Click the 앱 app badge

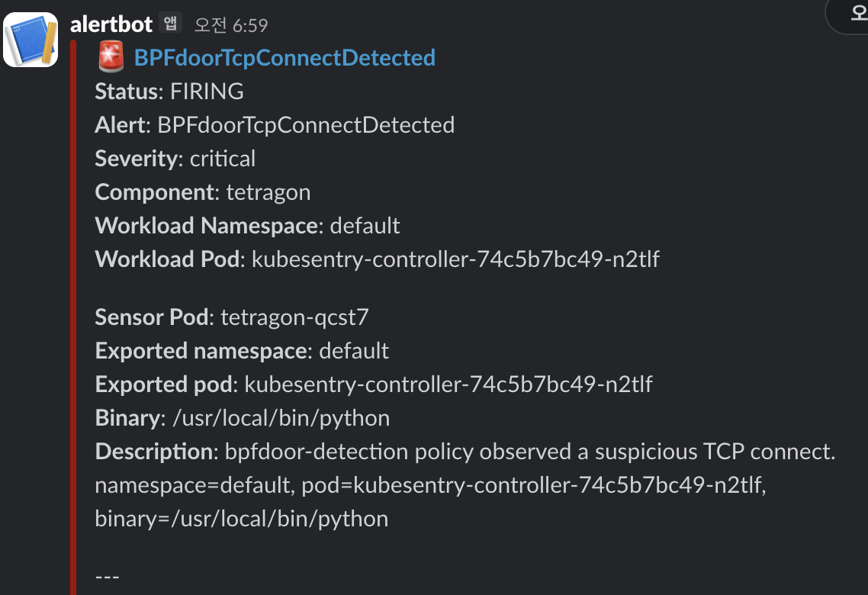(170, 24)
